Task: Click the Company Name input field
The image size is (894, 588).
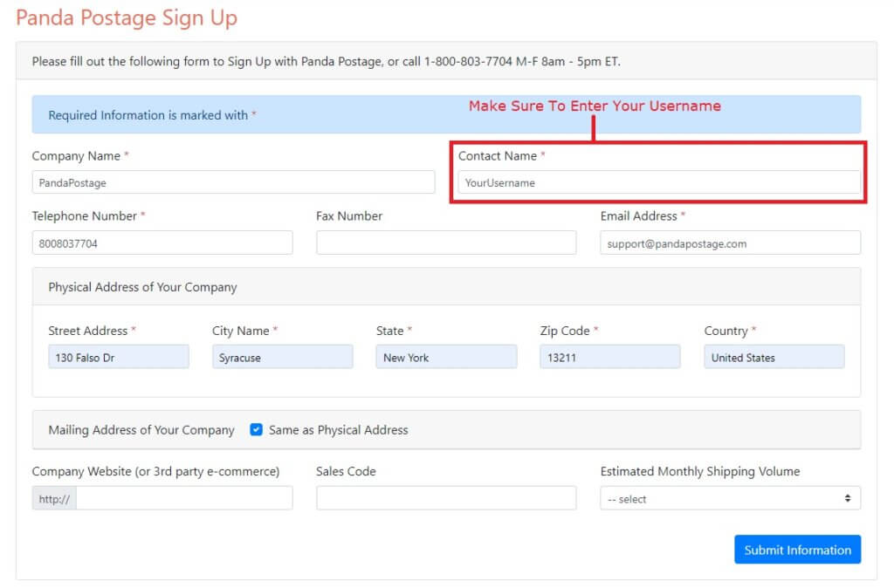Action: tap(233, 182)
